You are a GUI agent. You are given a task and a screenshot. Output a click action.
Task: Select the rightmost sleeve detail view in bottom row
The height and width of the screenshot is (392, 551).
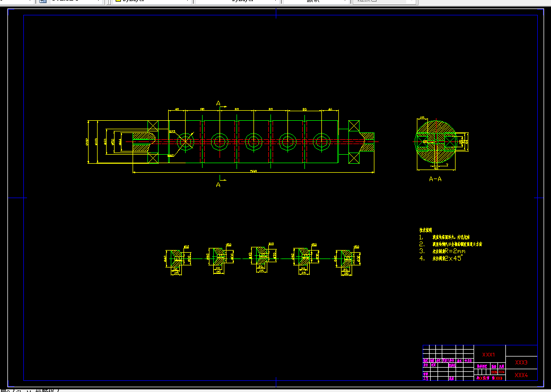[347, 260]
